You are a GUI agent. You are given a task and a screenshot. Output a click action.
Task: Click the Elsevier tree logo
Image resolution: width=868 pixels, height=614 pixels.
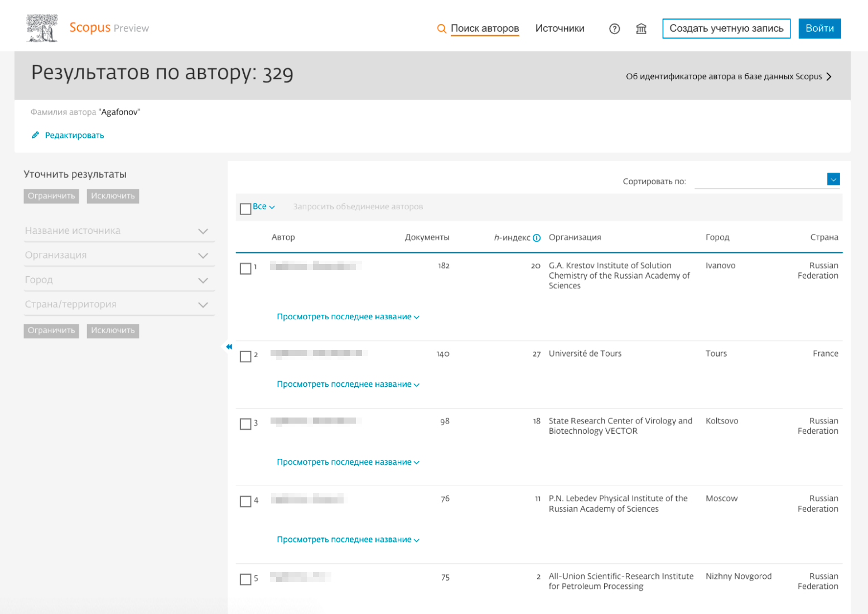point(42,28)
